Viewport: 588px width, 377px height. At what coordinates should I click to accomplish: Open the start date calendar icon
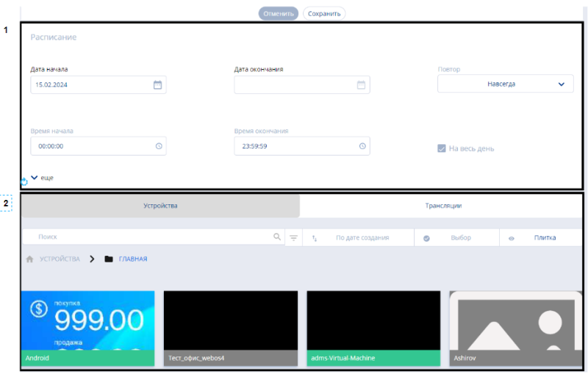(157, 85)
